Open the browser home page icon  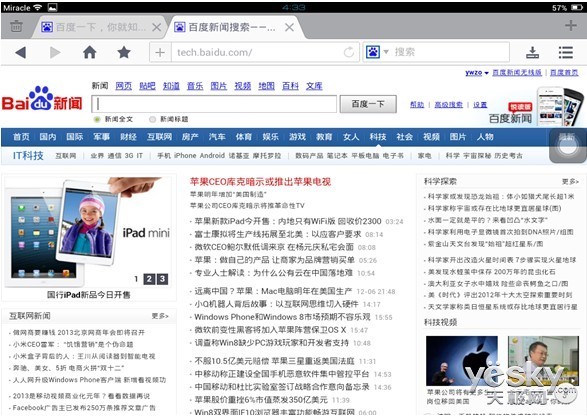pyautogui.click(x=89, y=52)
